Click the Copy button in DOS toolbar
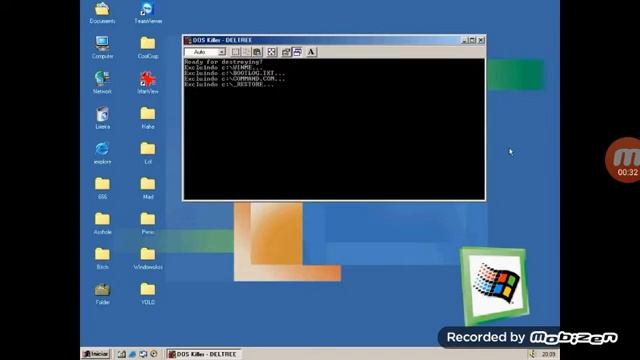The image size is (640, 360). (246, 52)
